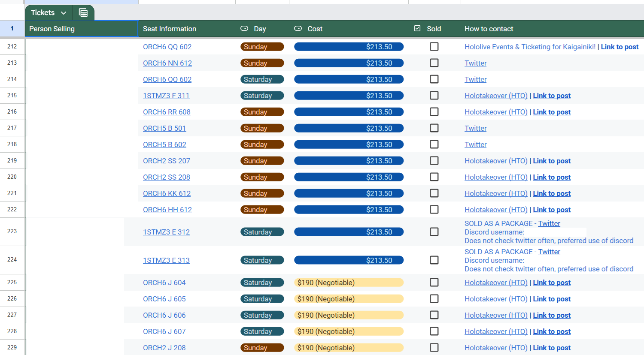Click the dropdown type icon in Cost header
The height and width of the screenshot is (355, 644).
(298, 29)
